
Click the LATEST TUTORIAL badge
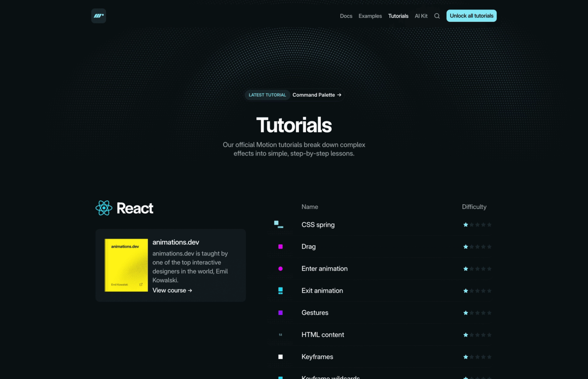[267, 95]
